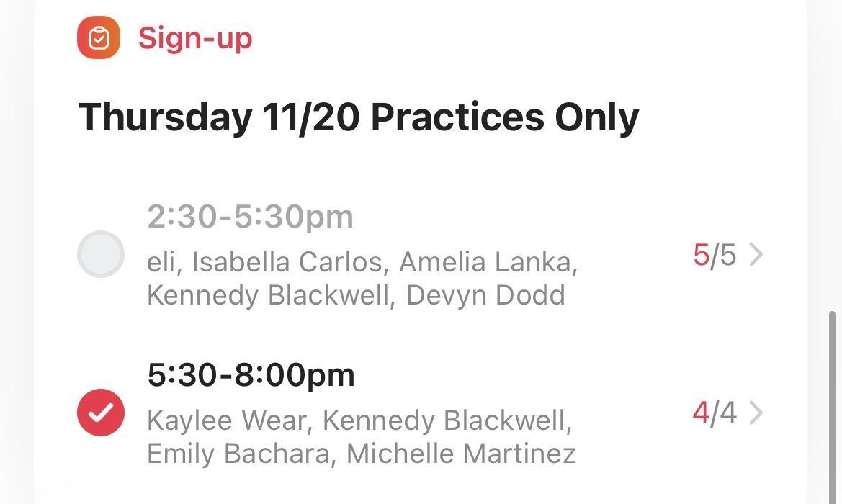This screenshot has width=842, height=504.
Task: Click the 5/5 participant count
Action: pos(714,255)
